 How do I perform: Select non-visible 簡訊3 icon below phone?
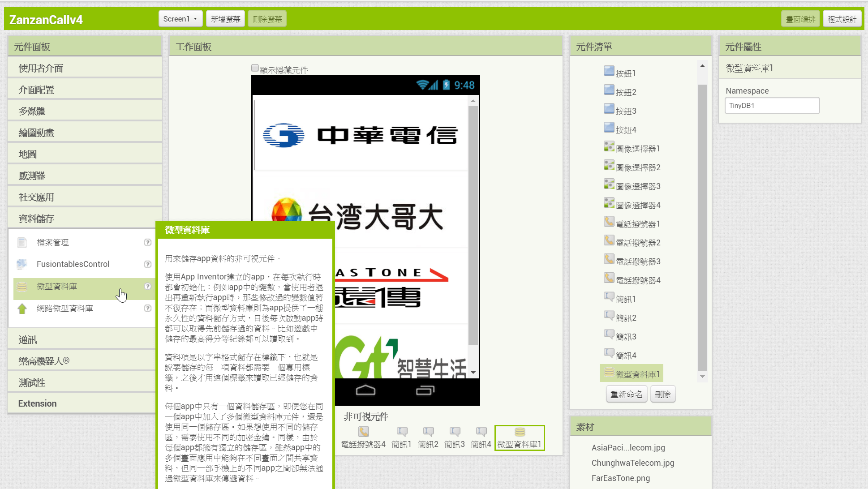click(x=455, y=432)
